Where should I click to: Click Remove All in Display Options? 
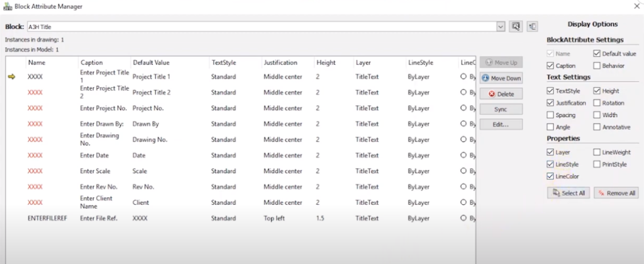616,193
